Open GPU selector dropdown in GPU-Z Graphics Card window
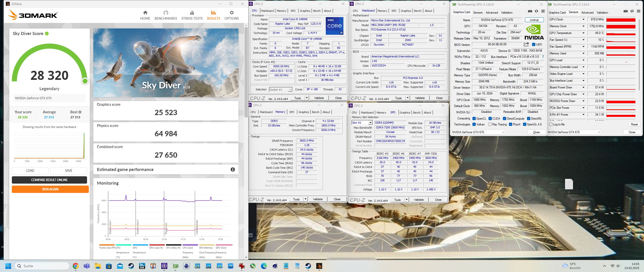 pos(478,132)
